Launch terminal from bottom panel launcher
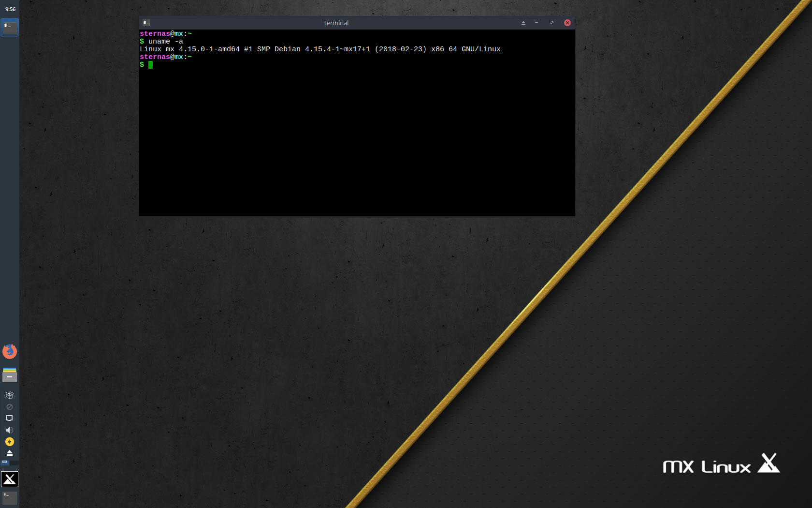This screenshot has width=812, height=508. click(x=10, y=497)
